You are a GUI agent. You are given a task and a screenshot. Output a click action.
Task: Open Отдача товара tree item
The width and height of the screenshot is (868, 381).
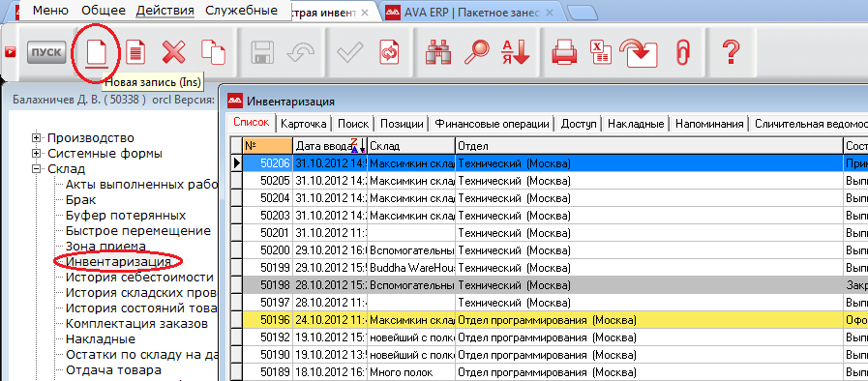tap(113, 370)
